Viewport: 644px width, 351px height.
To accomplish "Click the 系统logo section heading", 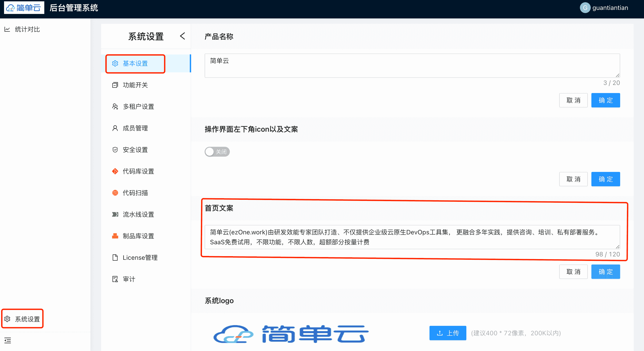I will [219, 300].
